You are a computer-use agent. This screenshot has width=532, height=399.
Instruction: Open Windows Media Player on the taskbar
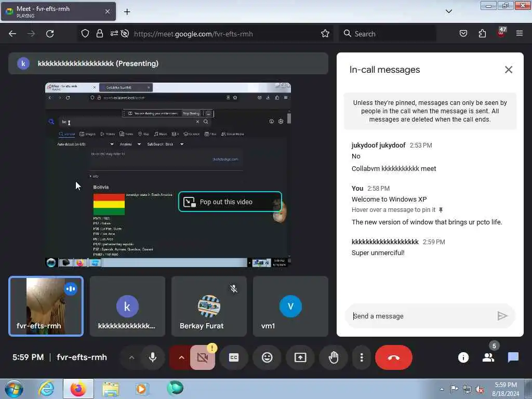tap(141, 389)
